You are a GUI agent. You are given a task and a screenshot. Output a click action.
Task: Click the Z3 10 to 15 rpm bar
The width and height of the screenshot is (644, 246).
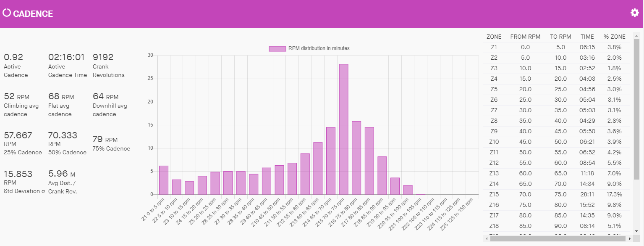tap(189, 188)
